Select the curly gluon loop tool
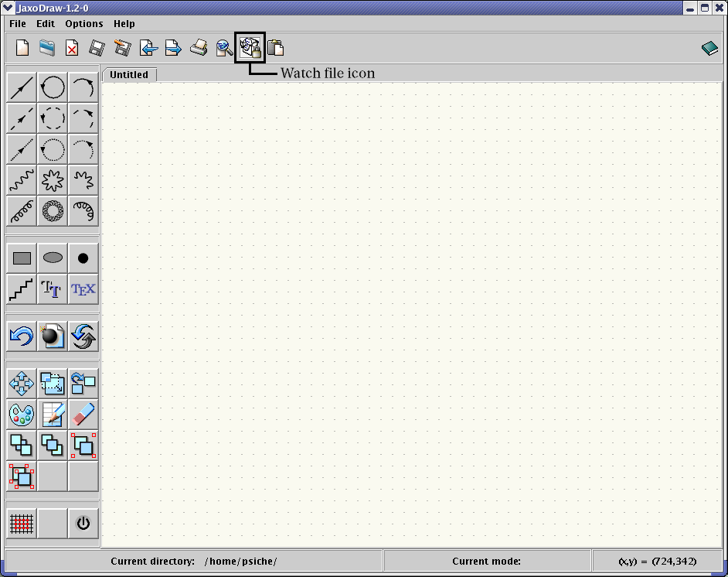 [x=53, y=211]
